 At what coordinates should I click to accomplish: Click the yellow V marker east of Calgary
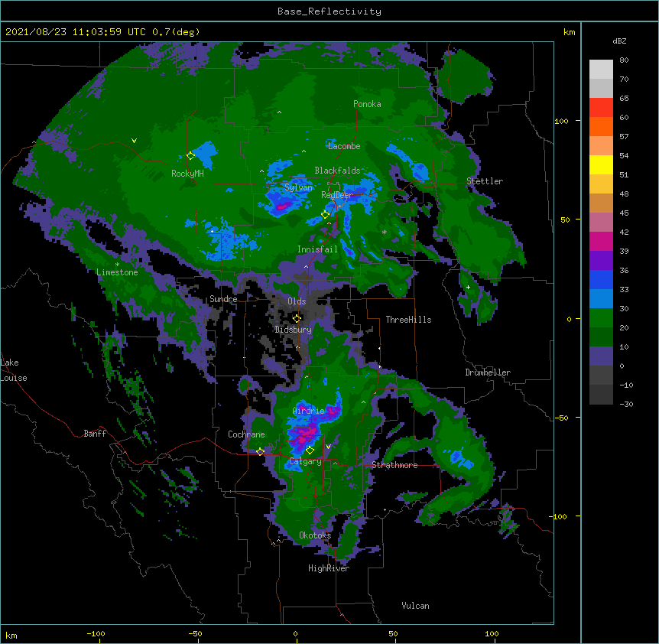[328, 447]
